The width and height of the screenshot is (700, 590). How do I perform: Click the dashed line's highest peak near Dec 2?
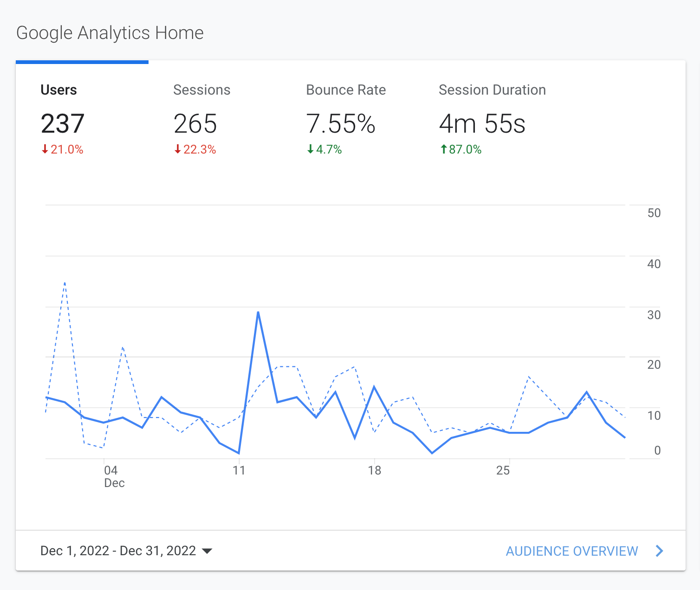tap(65, 282)
